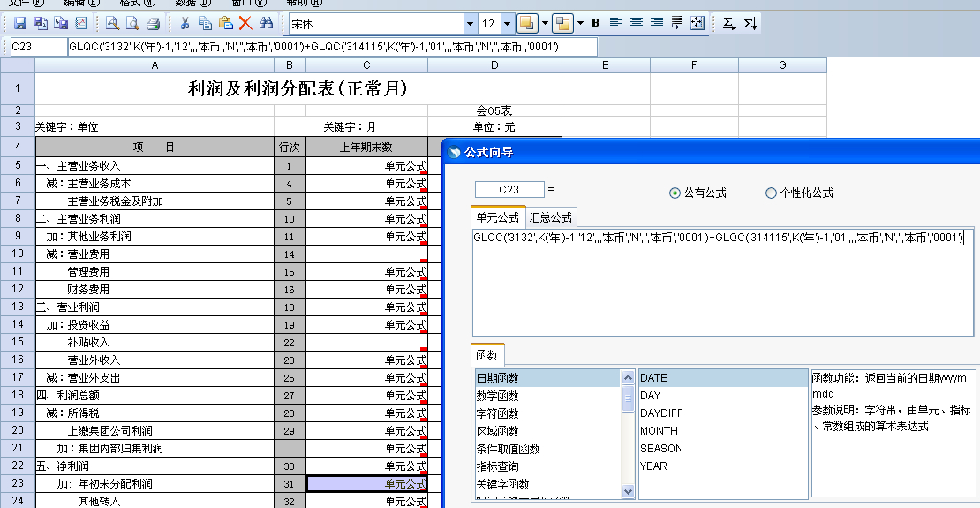Select the 公有公式 radio button
Image resolution: width=980 pixels, height=508 pixels.
[675, 193]
